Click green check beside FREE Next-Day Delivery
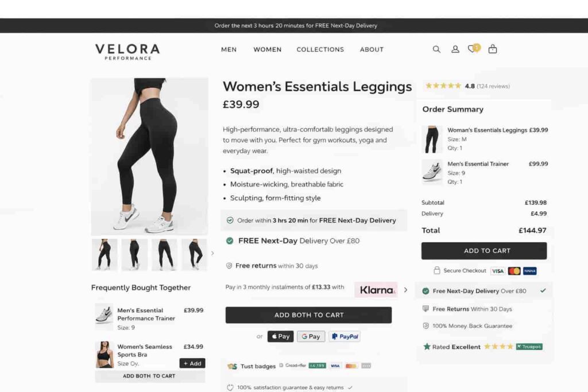The image size is (588, 392). pyautogui.click(x=230, y=240)
